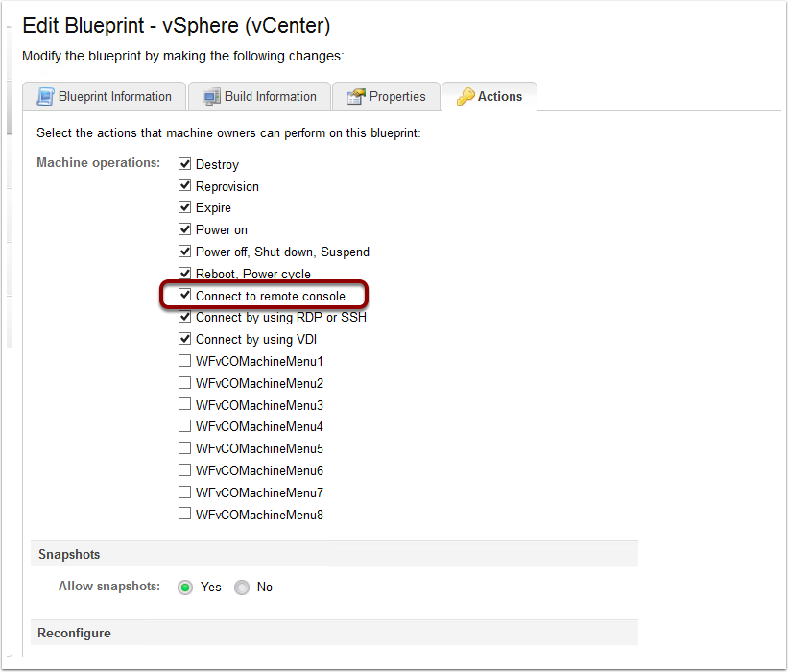The image size is (788, 672).
Task: Click the Allow snapshots label
Action: pyautogui.click(x=109, y=587)
